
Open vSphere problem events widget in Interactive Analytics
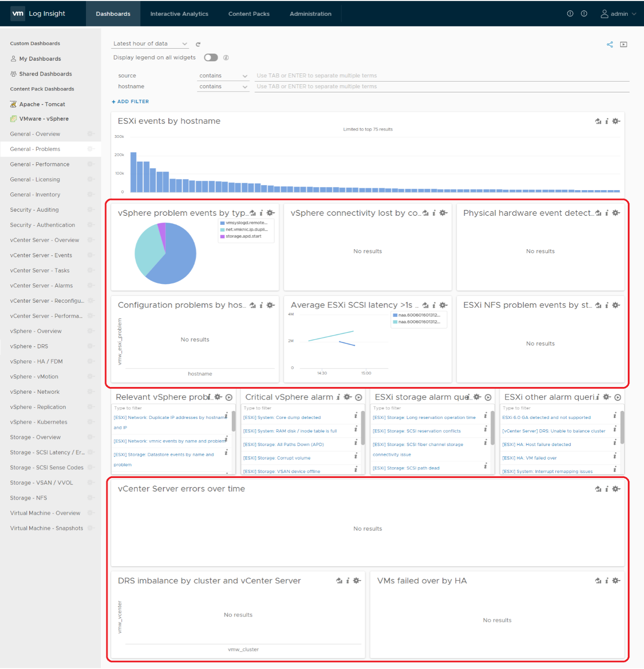(x=253, y=213)
